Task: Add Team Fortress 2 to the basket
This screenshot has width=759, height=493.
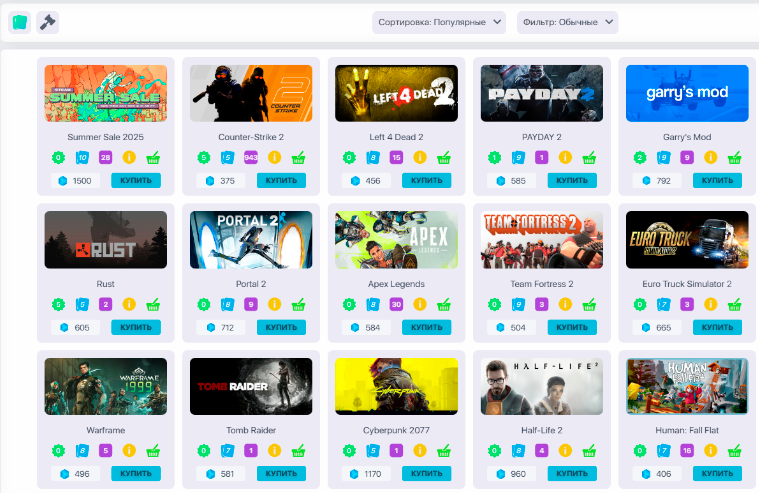Action: tap(589, 305)
